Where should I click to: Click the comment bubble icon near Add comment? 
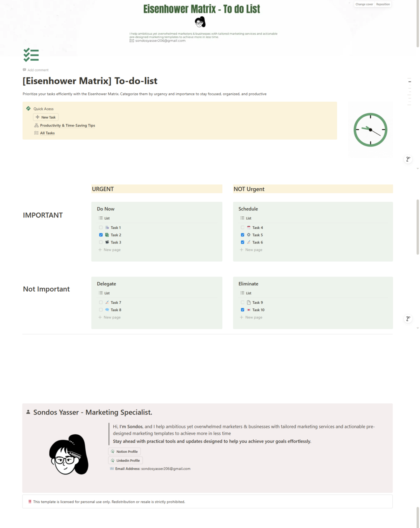pos(24,70)
